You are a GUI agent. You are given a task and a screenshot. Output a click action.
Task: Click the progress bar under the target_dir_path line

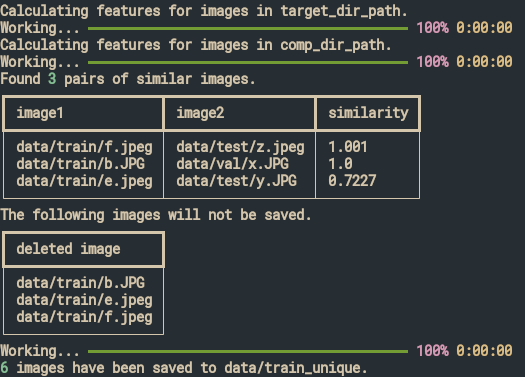point(248,28)
